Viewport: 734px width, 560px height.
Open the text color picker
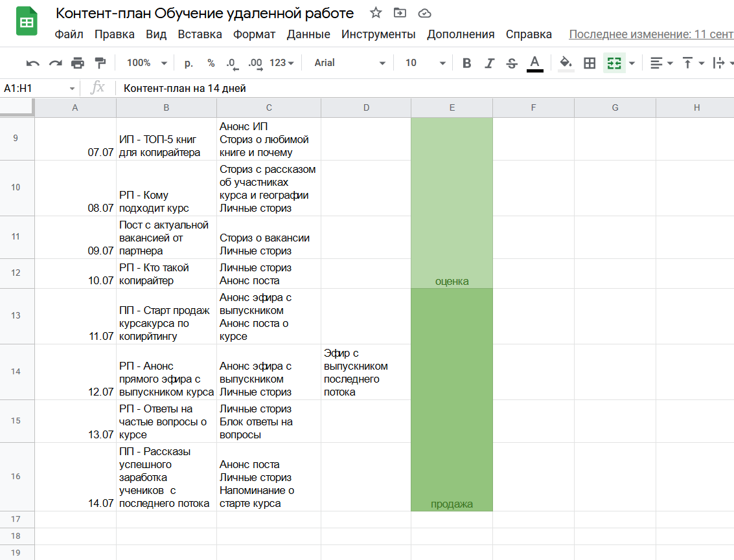(x=534, y=63)
